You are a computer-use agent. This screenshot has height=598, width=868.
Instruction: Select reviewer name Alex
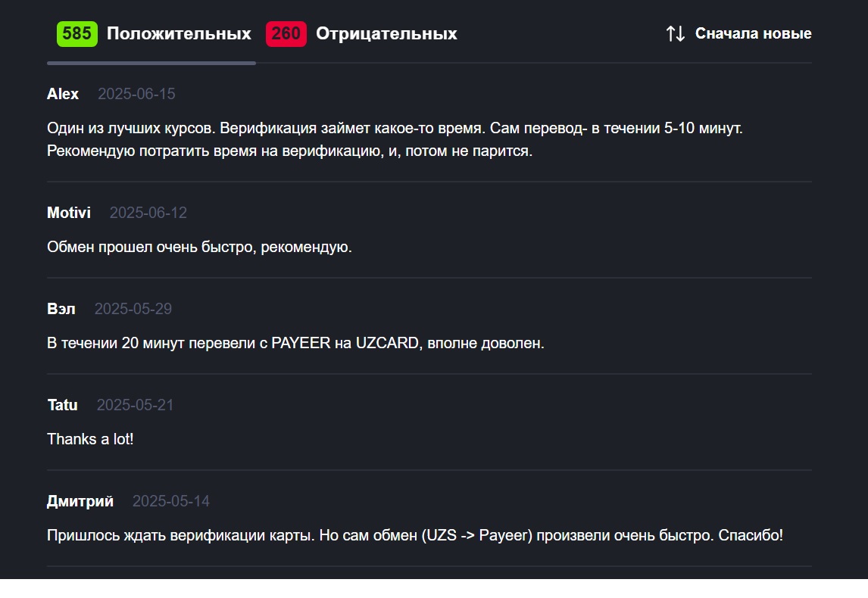pyautogui.click(x=63, y=94)
